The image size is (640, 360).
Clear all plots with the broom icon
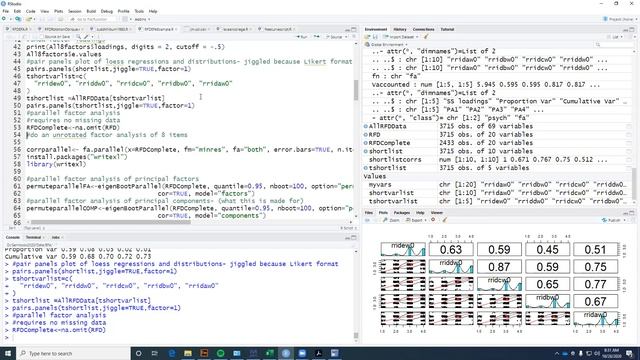coord(444,220)
